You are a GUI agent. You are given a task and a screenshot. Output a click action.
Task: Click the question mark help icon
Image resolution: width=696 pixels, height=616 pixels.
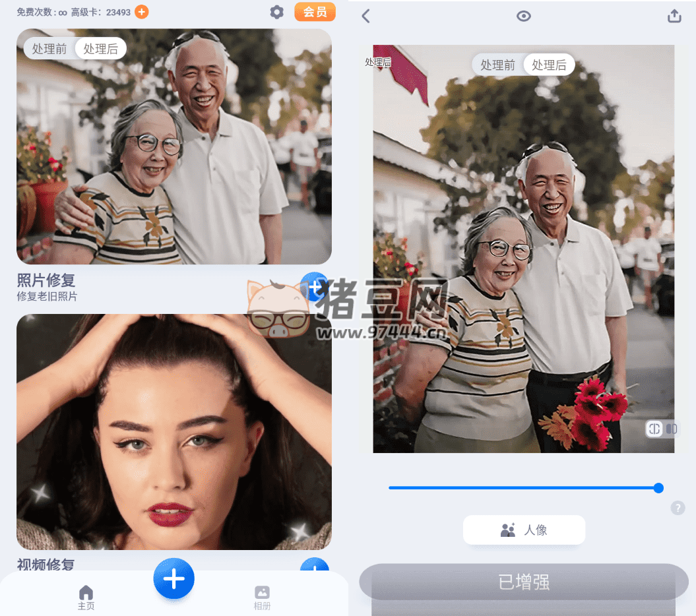coord(678,508)
